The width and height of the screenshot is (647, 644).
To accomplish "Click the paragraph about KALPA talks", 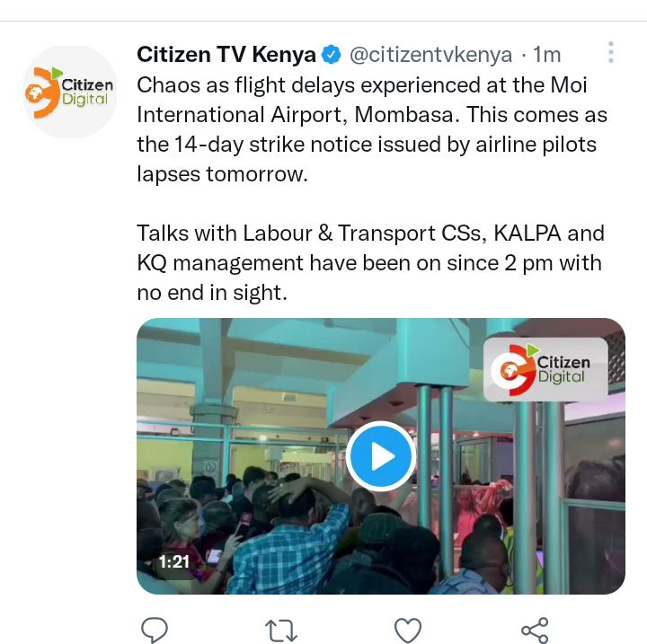I will click(370, 263).
